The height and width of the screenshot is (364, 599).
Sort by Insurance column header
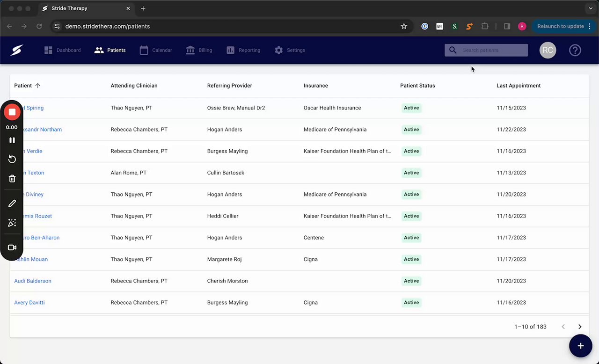coord(316,86)
